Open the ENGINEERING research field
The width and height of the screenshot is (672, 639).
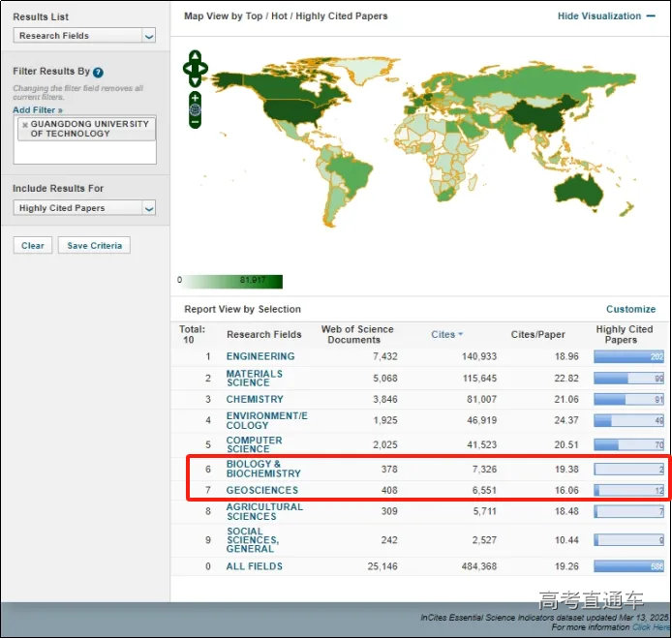260,356
